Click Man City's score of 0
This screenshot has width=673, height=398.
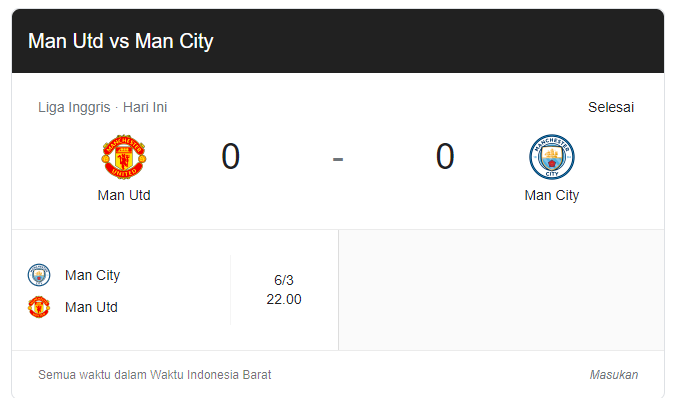click(x=445, y=156)
